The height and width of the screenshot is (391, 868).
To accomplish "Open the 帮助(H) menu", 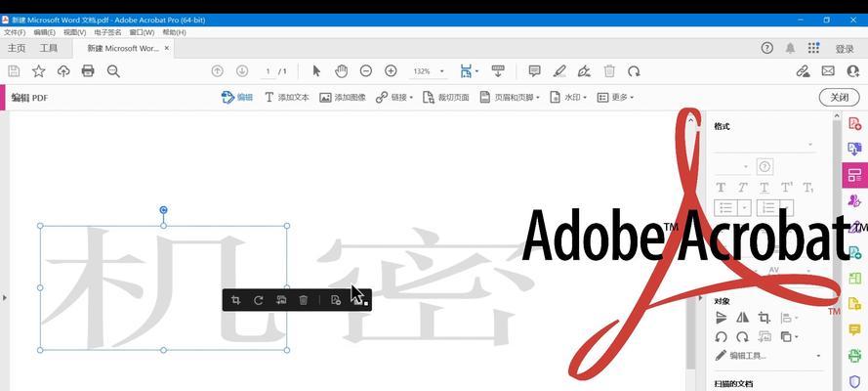I will tap(174, 32).
